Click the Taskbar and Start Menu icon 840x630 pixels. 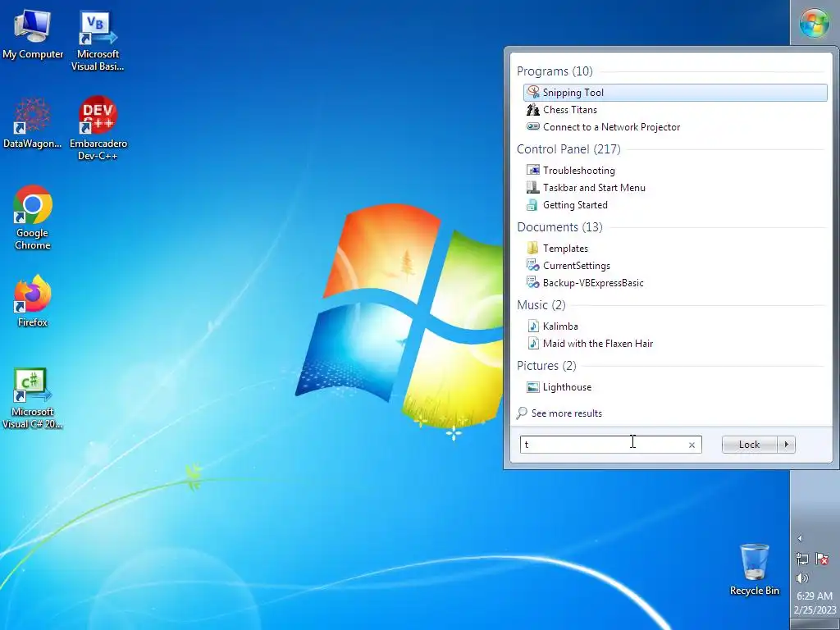[533, 188]
